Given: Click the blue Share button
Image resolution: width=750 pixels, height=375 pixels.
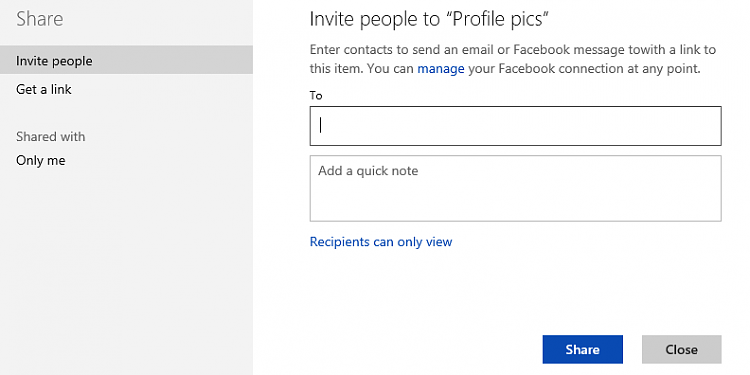Looking at the screenshot, I should 582,350.
